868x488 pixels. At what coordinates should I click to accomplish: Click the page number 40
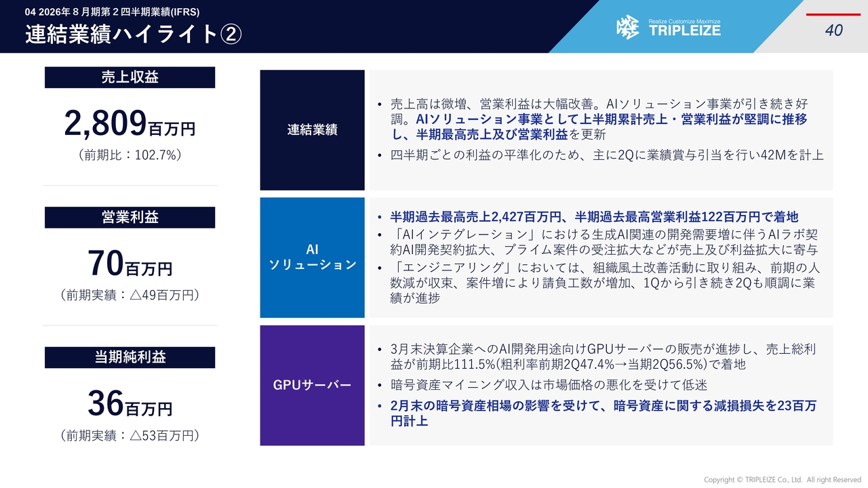tap(833, 30)
